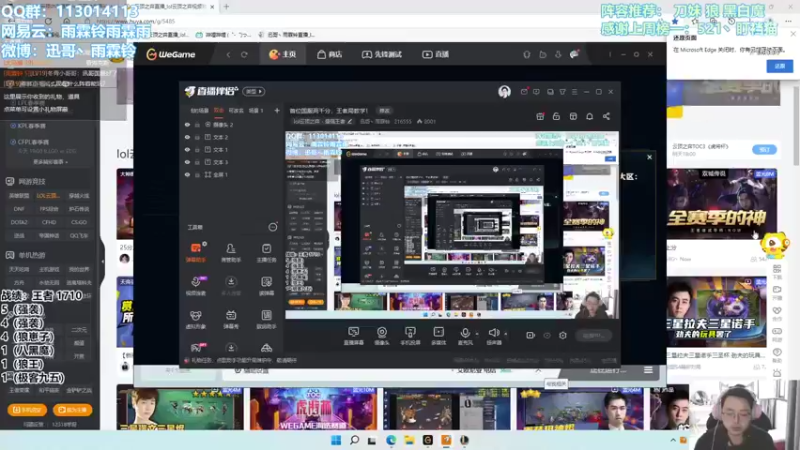The height and width of the screenshot is (450, 800).
Task: Switch to WeGame 先锋测试 tab
Action: click(382, 54)
